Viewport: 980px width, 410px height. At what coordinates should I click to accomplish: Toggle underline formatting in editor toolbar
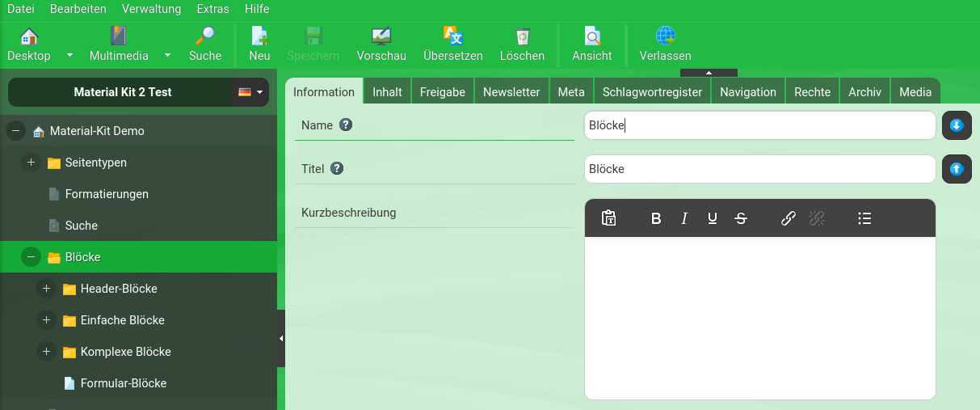pyautogui.click(x=712, y=218)
